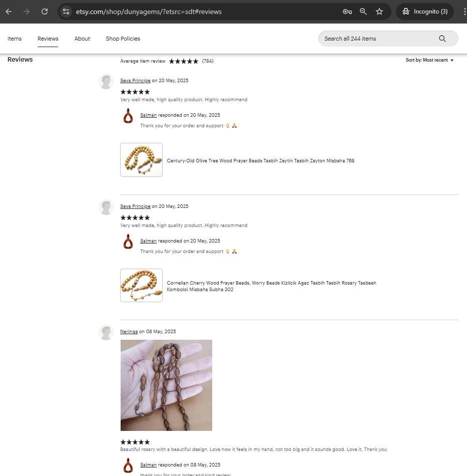Click the address bar URL

149,12
